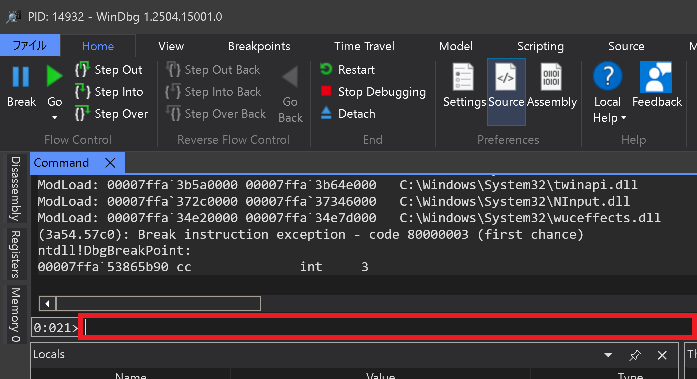
Task: Switch to the Breakpoints ribbon tab
Action: (x=259, y=46)
